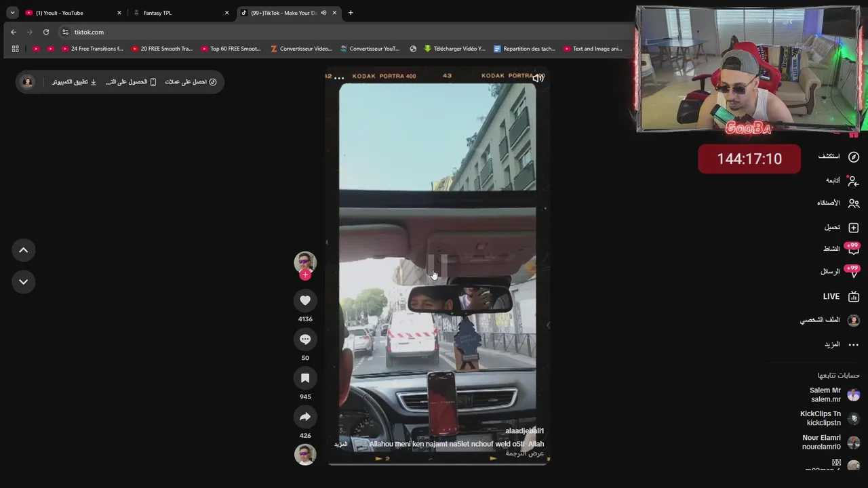The image size is (868, 488).
Task: Open Repartition des tach... bookmark
Action: [525, 49]
